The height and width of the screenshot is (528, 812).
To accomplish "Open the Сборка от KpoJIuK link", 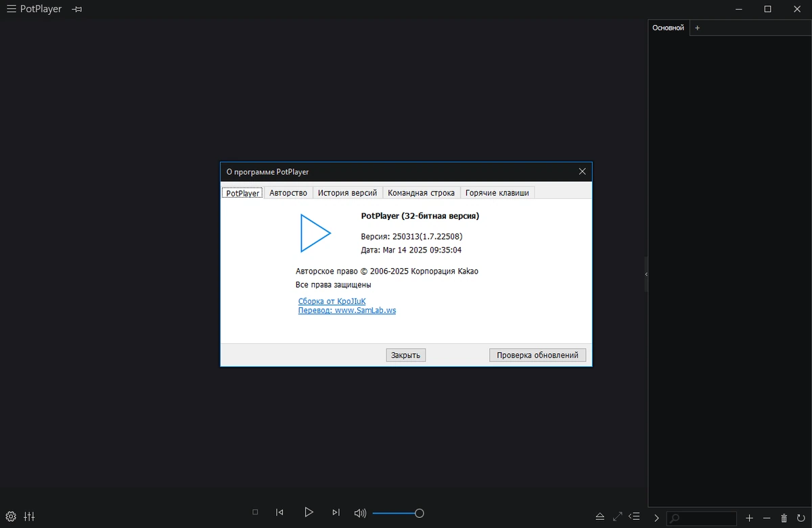I will (x=332, y=301).
